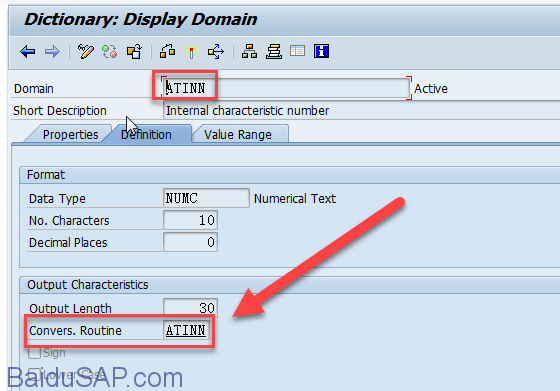The height and width of the screenshot is (391, 560).
Task: Click the 'Active' status text
Action: click(431, 89)
